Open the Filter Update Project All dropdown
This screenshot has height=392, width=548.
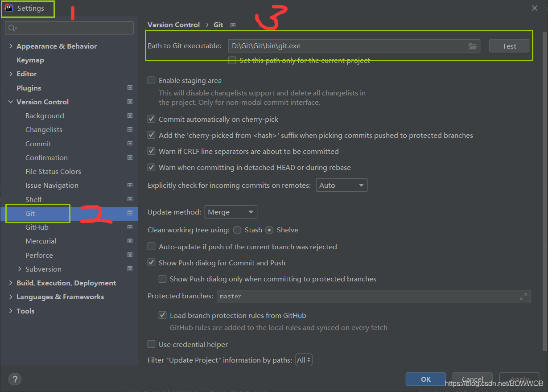304,360
